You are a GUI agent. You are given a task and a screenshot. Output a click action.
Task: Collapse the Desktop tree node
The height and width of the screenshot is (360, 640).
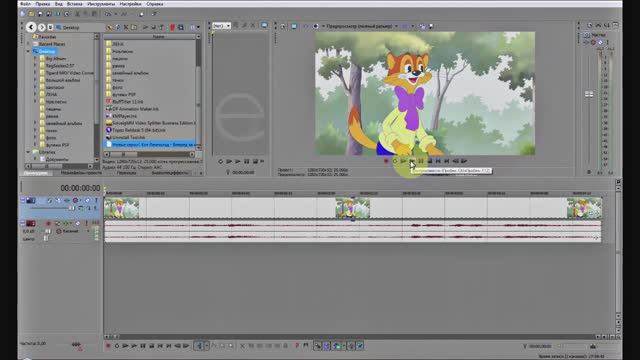point(28,51)
